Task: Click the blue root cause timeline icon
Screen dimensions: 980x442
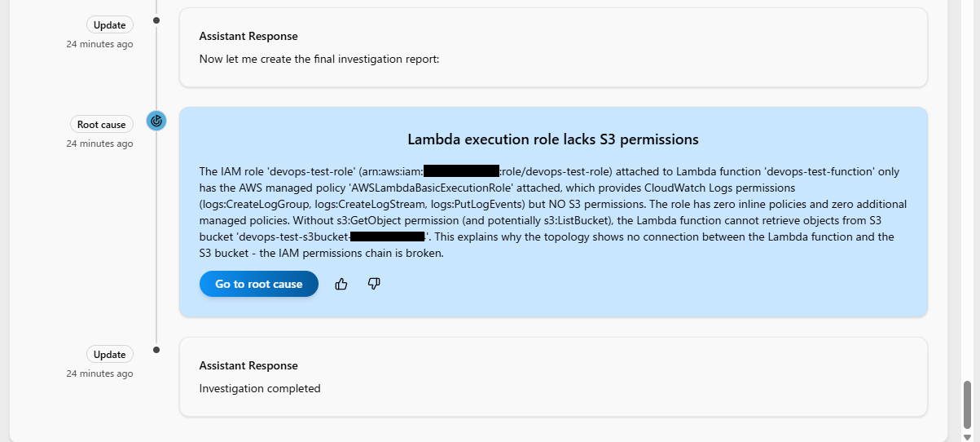Action: (156, 122)
